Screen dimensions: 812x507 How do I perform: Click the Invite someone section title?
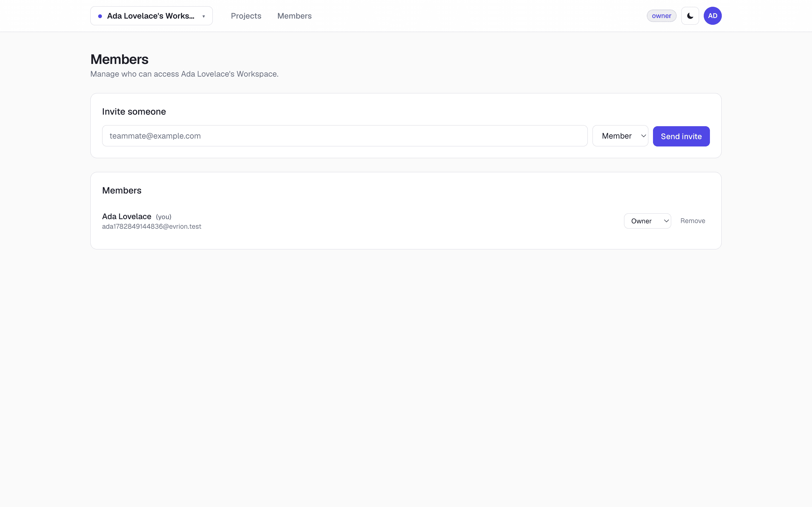134,112
